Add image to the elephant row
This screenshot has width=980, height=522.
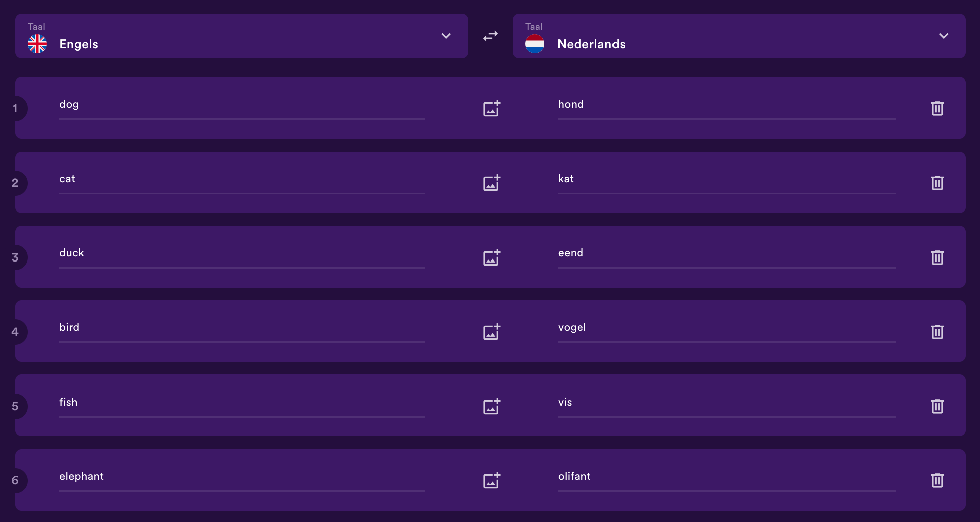pyautogui.click(x=492, y=480)
